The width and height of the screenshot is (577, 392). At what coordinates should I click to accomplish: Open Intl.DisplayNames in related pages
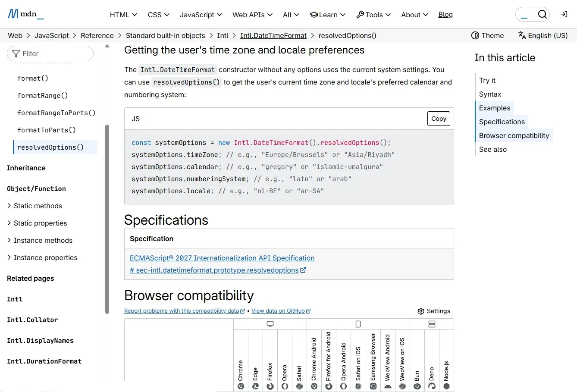[x=40, y=340]
